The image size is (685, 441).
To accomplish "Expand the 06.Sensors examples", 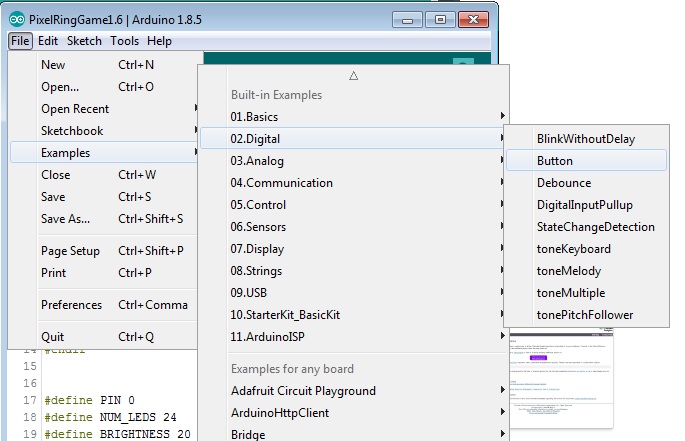I will click(x=353, y=226).
